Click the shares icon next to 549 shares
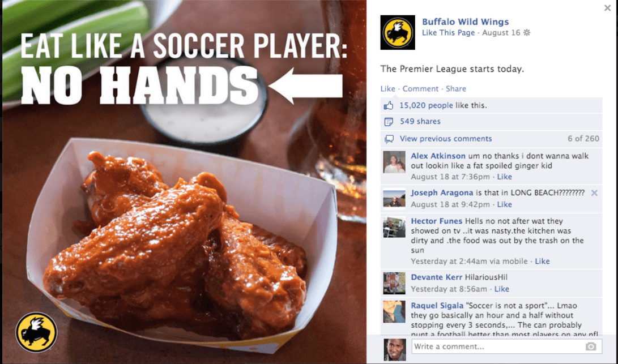 point(389,122)
